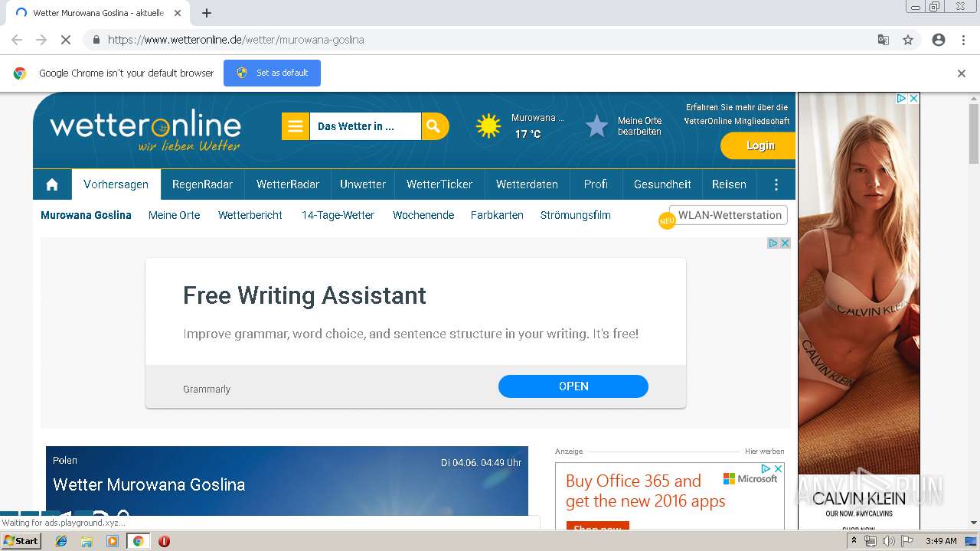Click the OPEN button in Grammarly ad

(x=573, y=386)
